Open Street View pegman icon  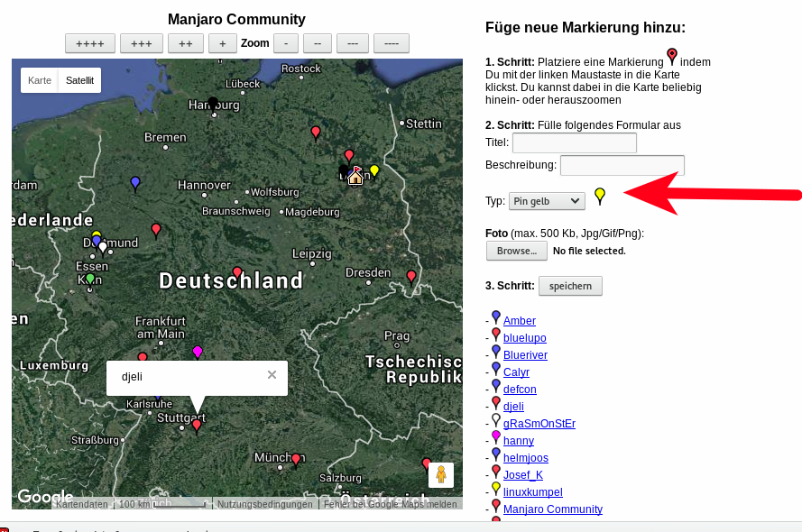click(440, 474)
